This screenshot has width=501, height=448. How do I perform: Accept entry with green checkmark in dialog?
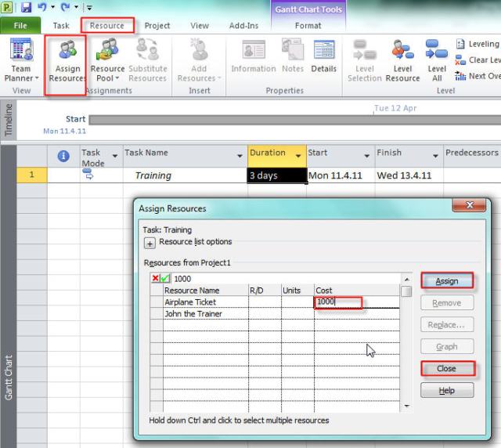(165, 279)
